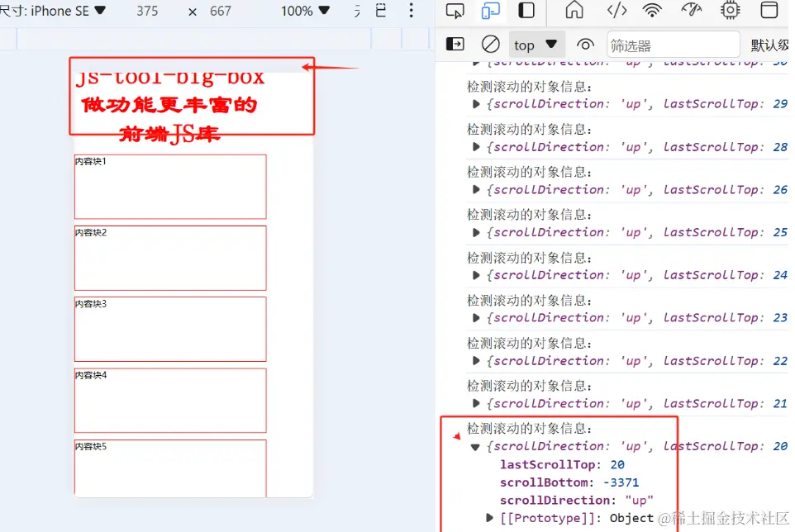Open the Performance gauge tab icon
This screenshot has height=532, width=795.
[691, 10]
